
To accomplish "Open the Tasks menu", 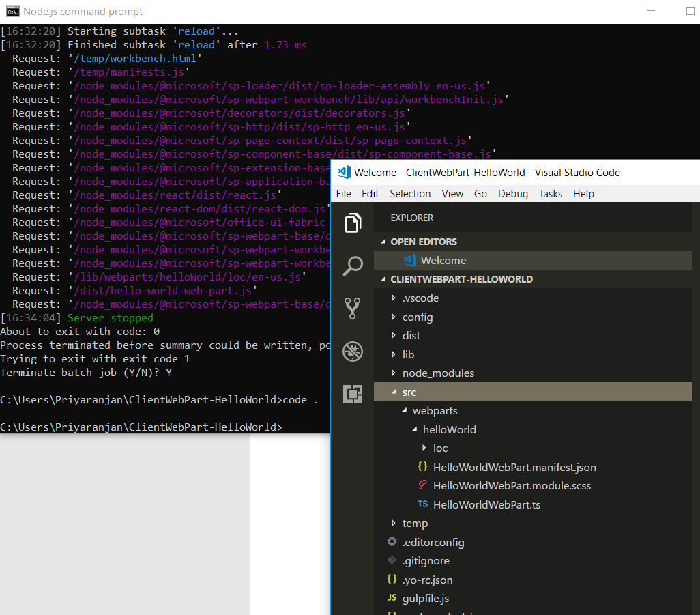I will click(x=551, y=194).
